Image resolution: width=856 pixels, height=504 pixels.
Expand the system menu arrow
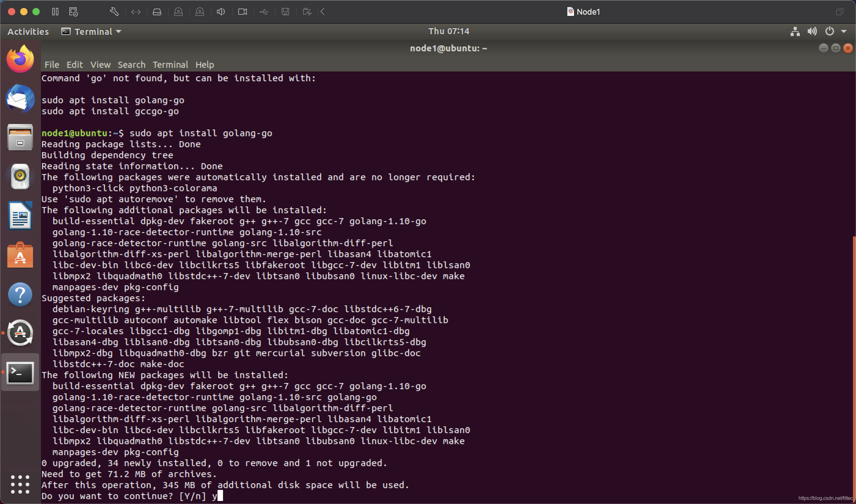pos(844,31)
